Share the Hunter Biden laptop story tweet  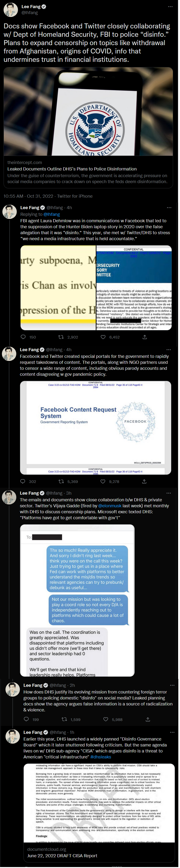click(x=145, y=337)
